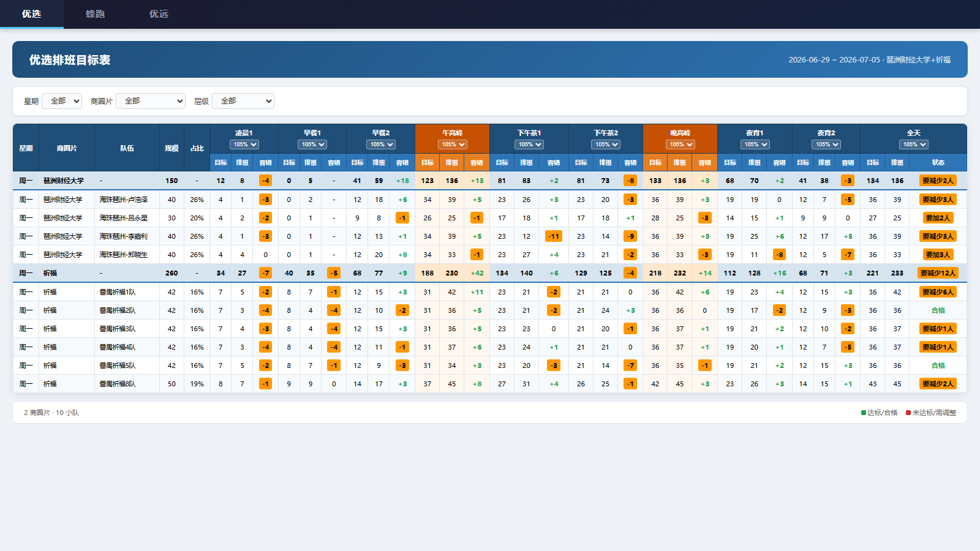
Task: Click the 商圈片 column header
Action: (67, 148)
